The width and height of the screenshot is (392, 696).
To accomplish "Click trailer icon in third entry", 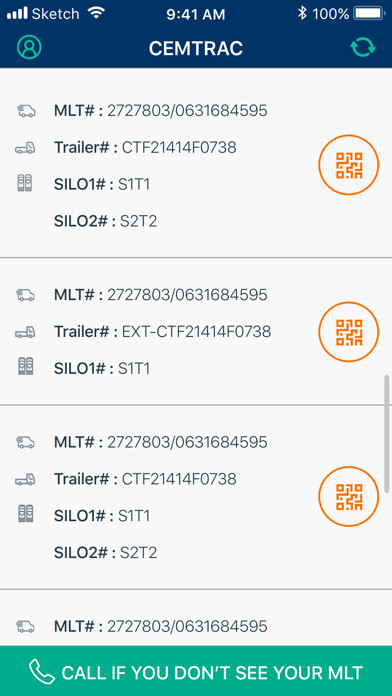I will pyautogui.click(x=25, y=479).
